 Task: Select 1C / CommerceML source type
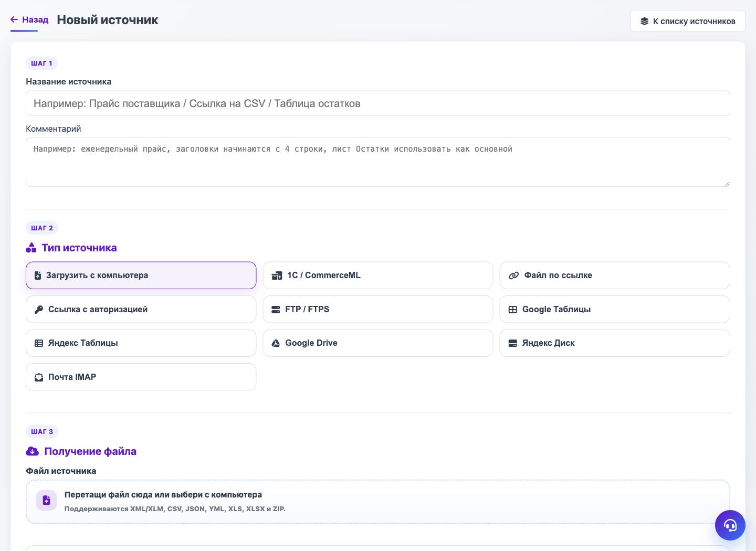click(x=377, y=275)
